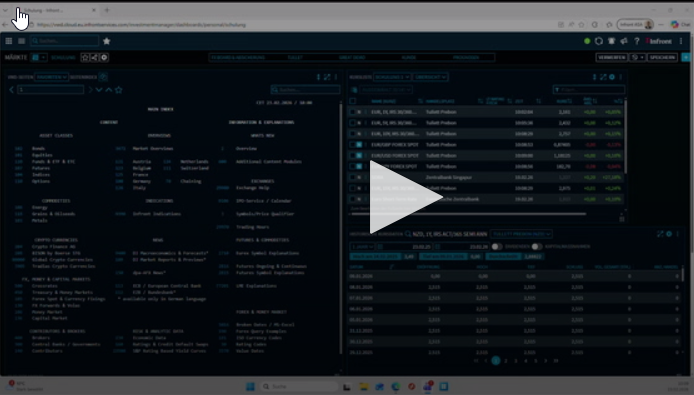The width and height of the screenshot is (694, 395).
Task: Go to page 5 of historical data
Action: (x=536, y=361)
